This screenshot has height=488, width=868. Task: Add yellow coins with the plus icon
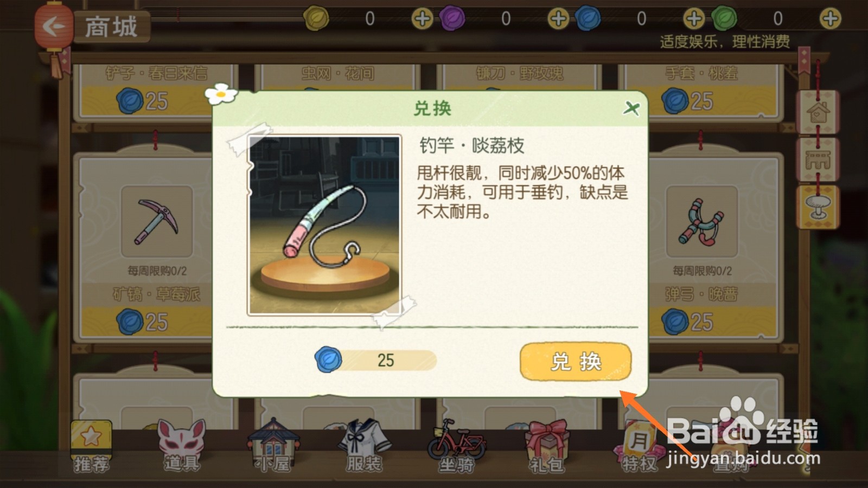(422, 19)
